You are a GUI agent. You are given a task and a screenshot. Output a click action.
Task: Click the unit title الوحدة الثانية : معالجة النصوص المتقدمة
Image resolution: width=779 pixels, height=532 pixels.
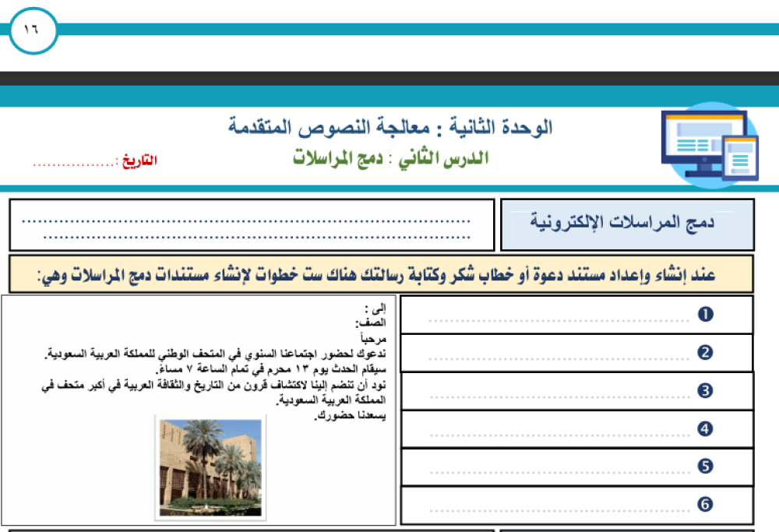tap(390, 127)
